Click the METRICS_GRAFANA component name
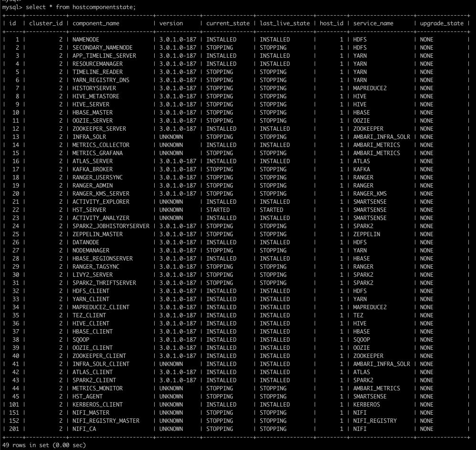The image size is (476, 450). point(97,153)
